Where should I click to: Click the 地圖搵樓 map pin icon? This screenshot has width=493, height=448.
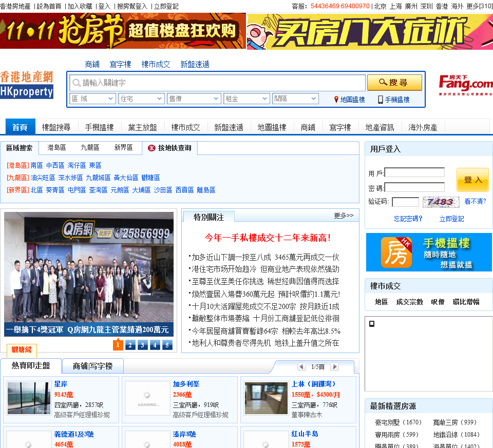(x=336, y=100)
